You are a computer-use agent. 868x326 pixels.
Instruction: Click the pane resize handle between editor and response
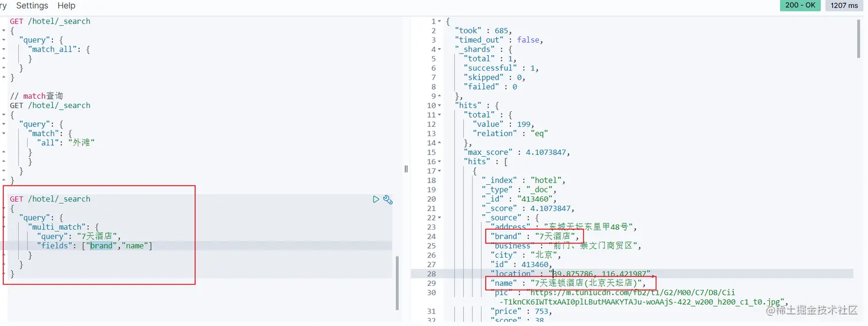406,169
